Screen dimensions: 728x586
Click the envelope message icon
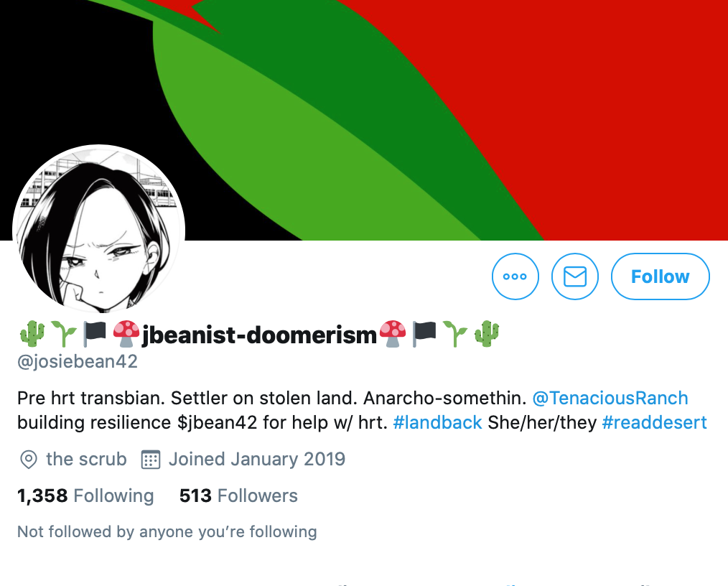(575, 276)
